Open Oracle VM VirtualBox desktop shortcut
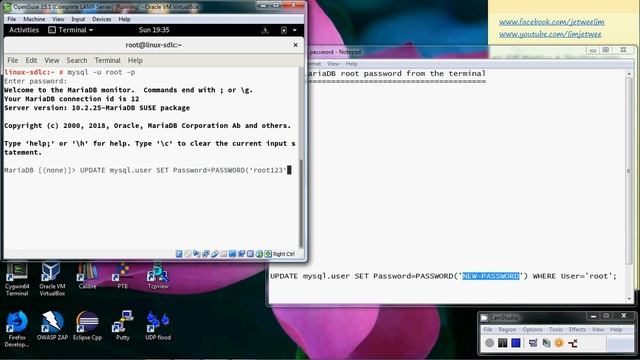 tap(52, 280)
